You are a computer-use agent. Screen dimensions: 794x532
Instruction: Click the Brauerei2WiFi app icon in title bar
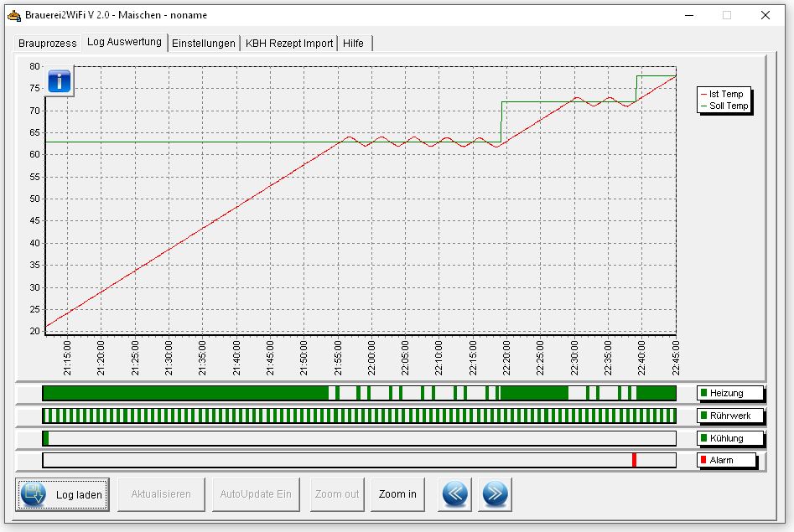[x=13, y=15]
